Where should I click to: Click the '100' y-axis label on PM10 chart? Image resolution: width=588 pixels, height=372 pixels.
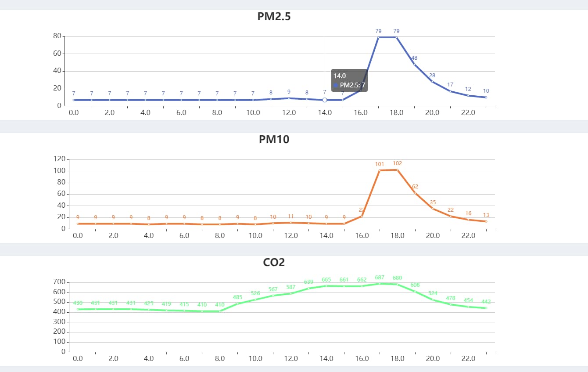[59, 170]
